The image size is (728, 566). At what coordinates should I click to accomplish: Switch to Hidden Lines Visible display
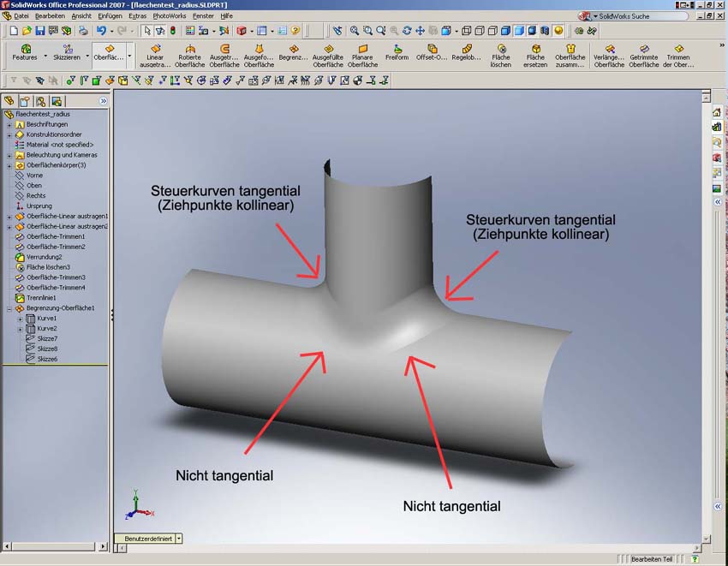[480, 31]
